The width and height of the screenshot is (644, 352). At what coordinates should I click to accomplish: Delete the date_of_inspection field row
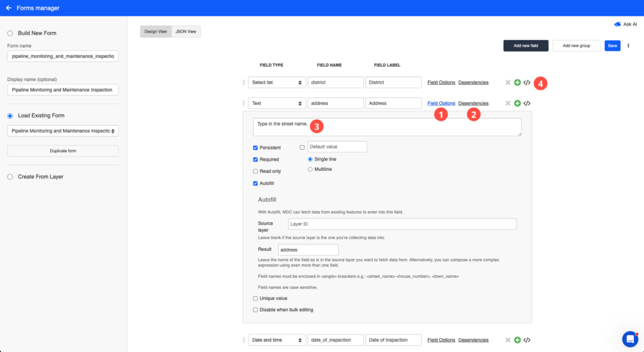coord(508,340)
